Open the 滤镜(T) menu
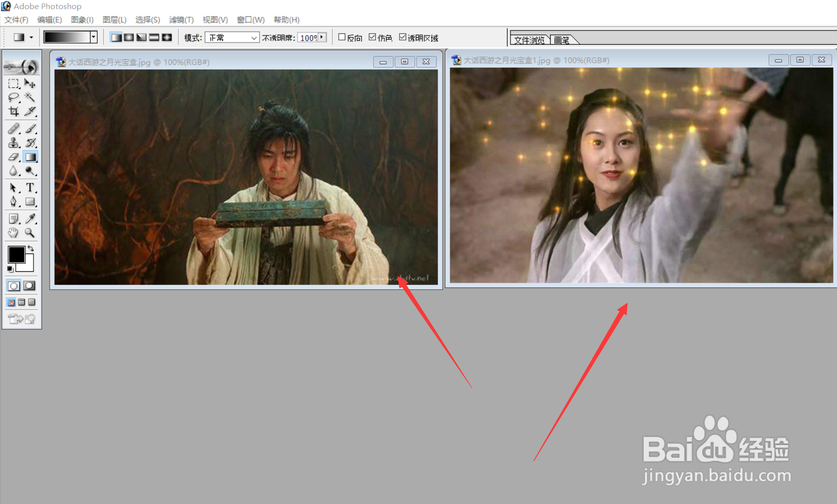This screenshot has height=504, width=837. pyautogui.click(x=181, y=20)
